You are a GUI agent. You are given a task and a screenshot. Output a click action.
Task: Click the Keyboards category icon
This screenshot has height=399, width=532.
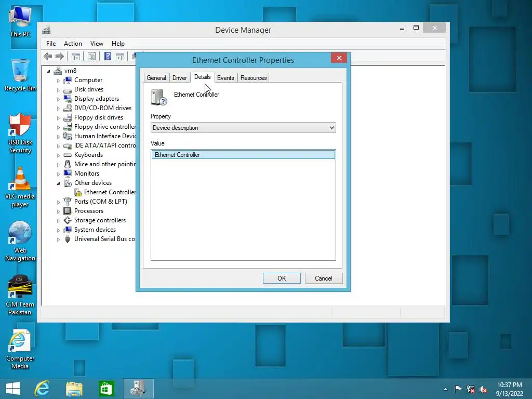point(68,155)
